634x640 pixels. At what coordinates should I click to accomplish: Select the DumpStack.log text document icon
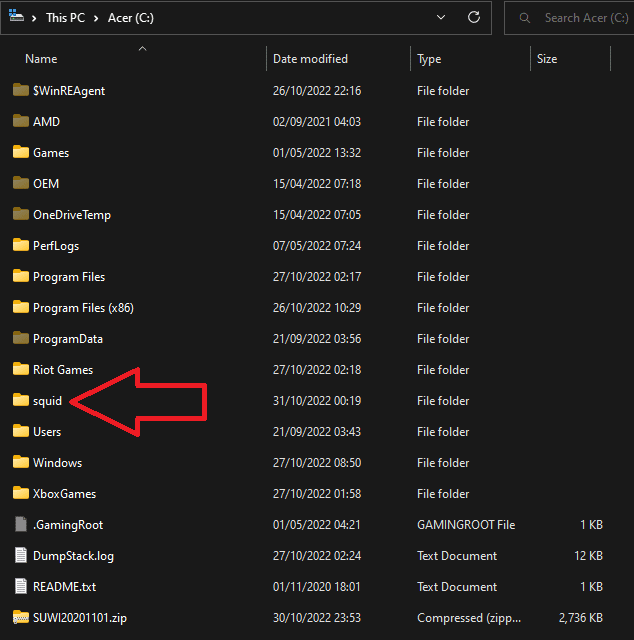click(21, 555)
